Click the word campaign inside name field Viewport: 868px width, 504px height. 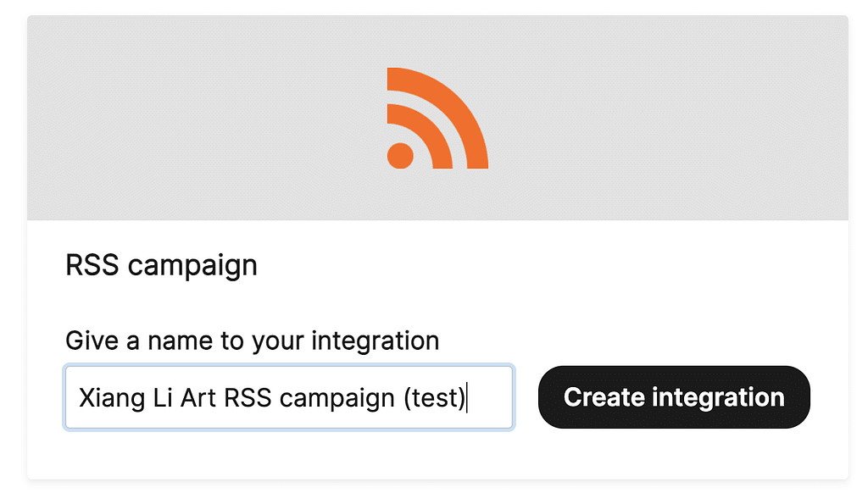[337, 398]
